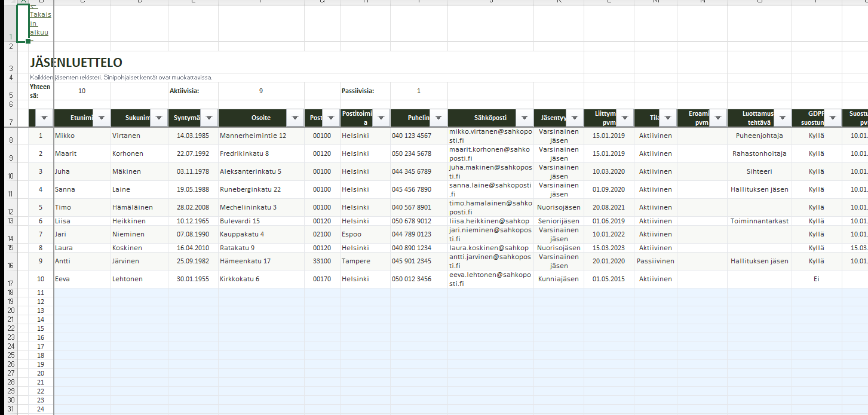Click row header 10
This screenshot has width=868, height=415.
point(10,176)
